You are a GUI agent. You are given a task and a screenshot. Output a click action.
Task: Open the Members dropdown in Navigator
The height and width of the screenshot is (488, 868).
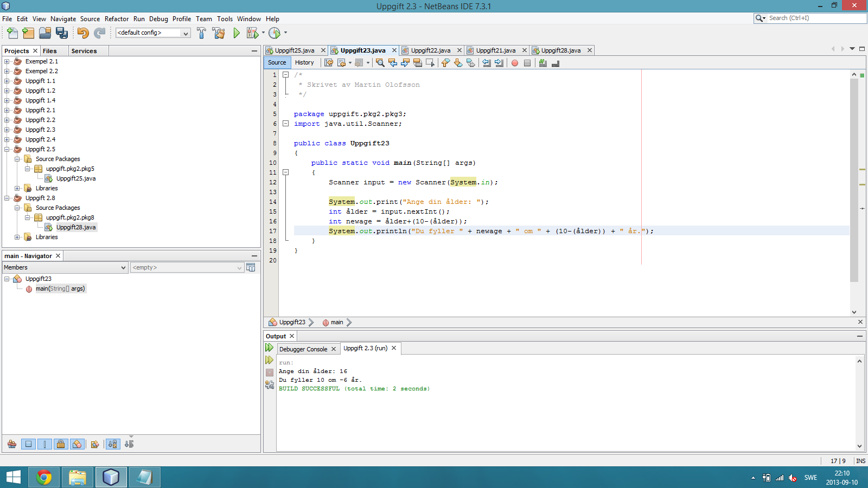pos(65,267)
